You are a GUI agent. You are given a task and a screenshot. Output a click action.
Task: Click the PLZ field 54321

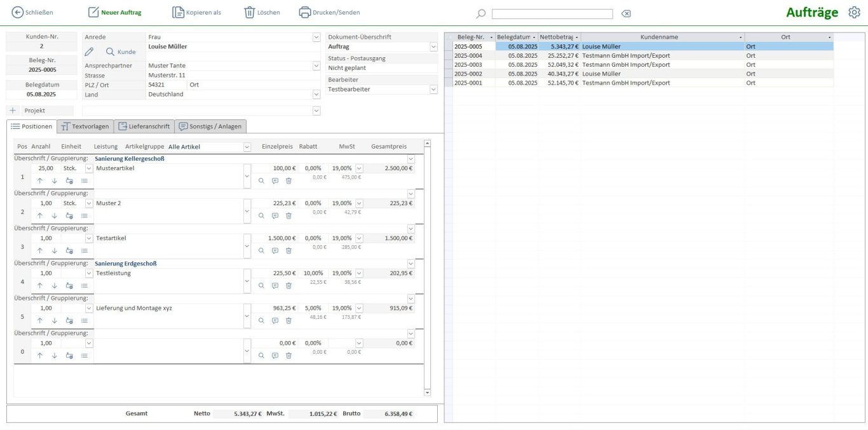[x=166, y=84]
